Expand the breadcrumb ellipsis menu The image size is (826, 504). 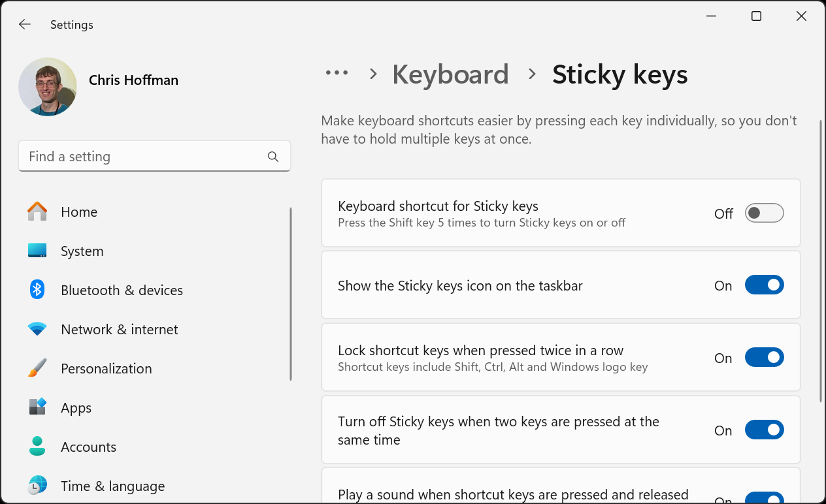(337, 74)
